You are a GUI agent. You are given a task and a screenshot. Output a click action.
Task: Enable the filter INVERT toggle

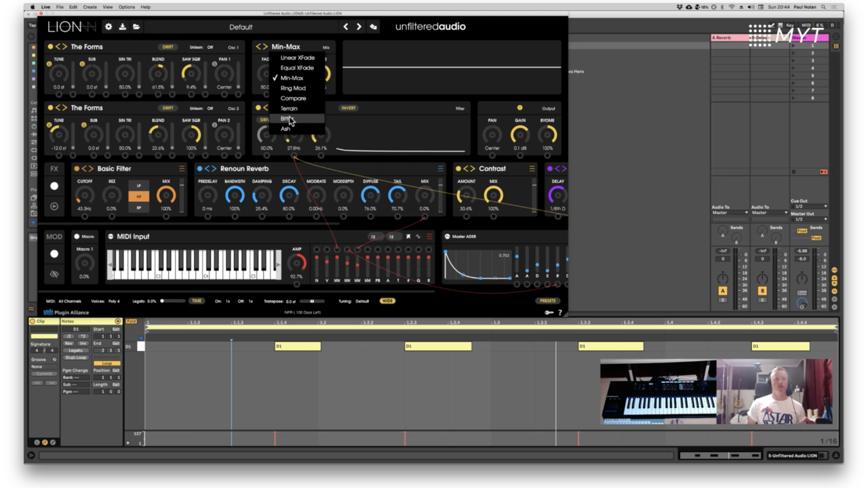pyautogui.click(x=349, y=108)
